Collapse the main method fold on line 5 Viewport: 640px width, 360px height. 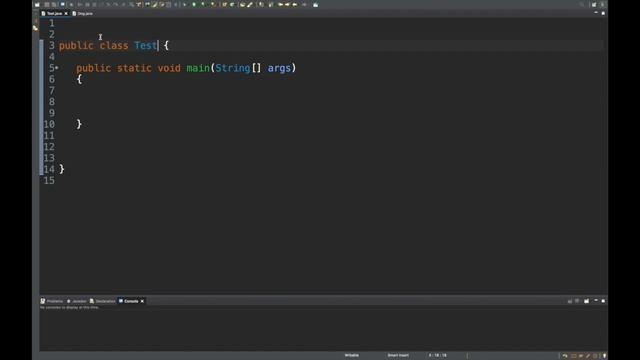coord(57,68)
